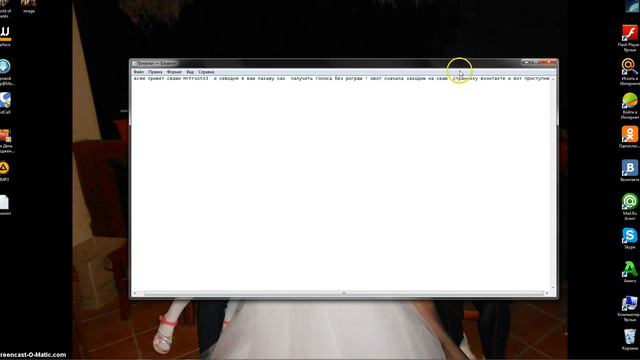Click the Notepad text editing area
640x360 pixels.
pos(341,183)
